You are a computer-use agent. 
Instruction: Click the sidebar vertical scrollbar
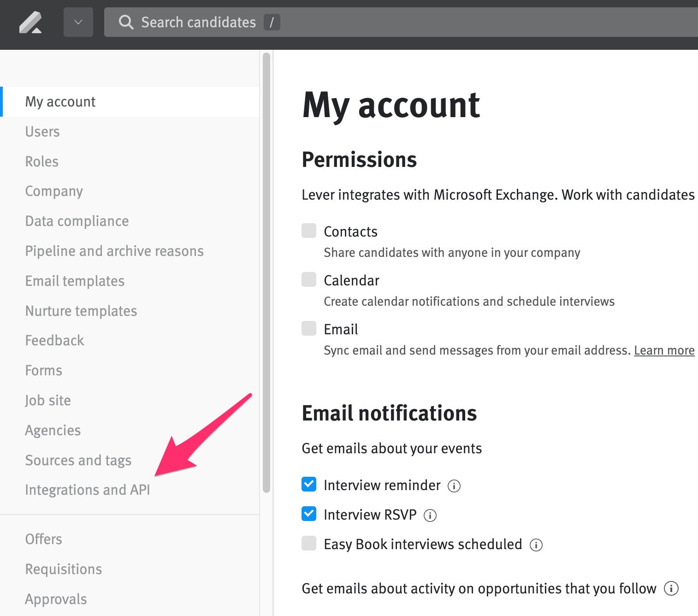click(x=266, y=273)
